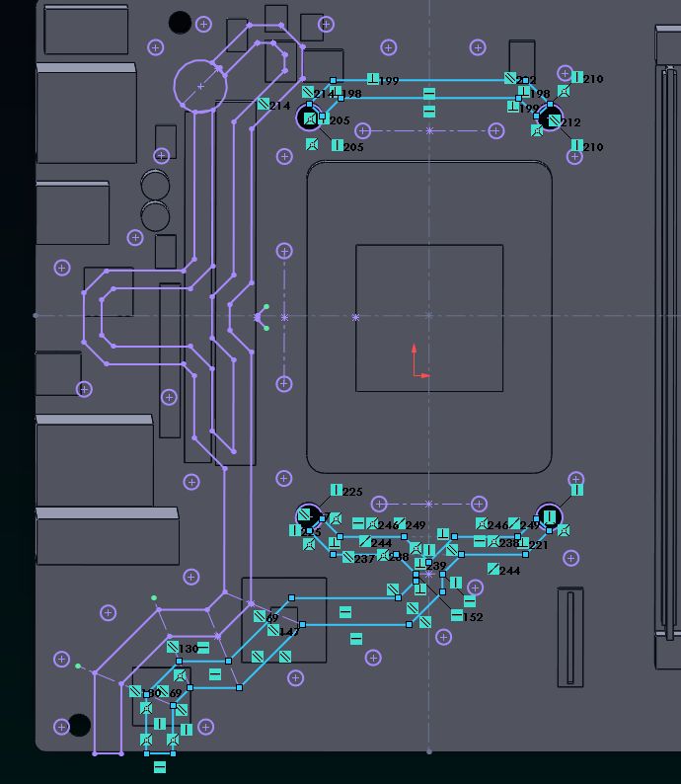Pick the perpendicular relation icon labeled 239
The width and height of the screenshot is (681, 784).
[x=420, y=564]
